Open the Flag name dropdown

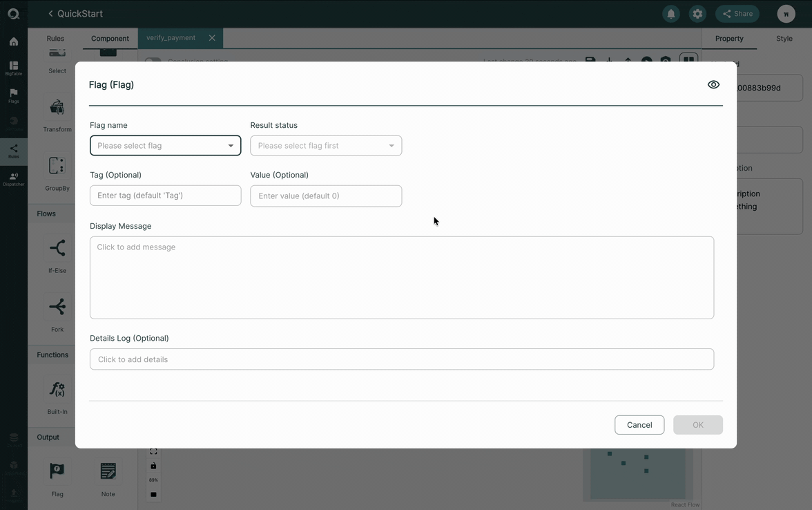point(165,146)
